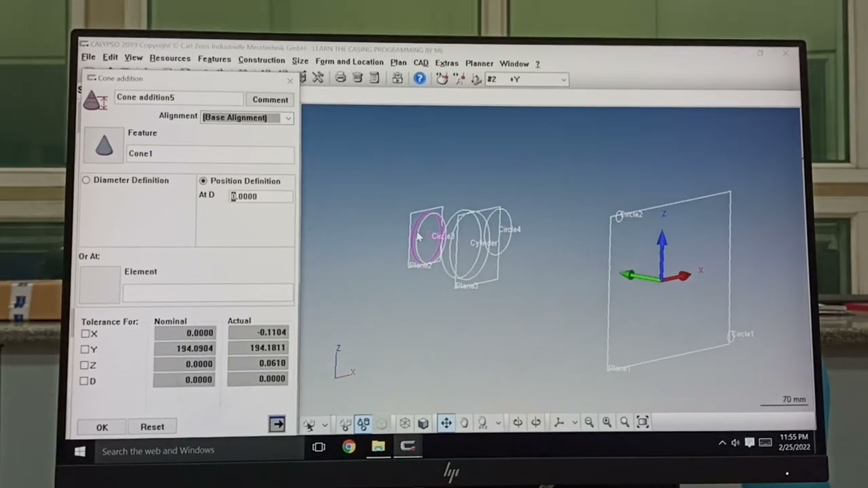Open Chrome from the Windows taskbar
868x488 pixels.
click(x=349, y=447)
